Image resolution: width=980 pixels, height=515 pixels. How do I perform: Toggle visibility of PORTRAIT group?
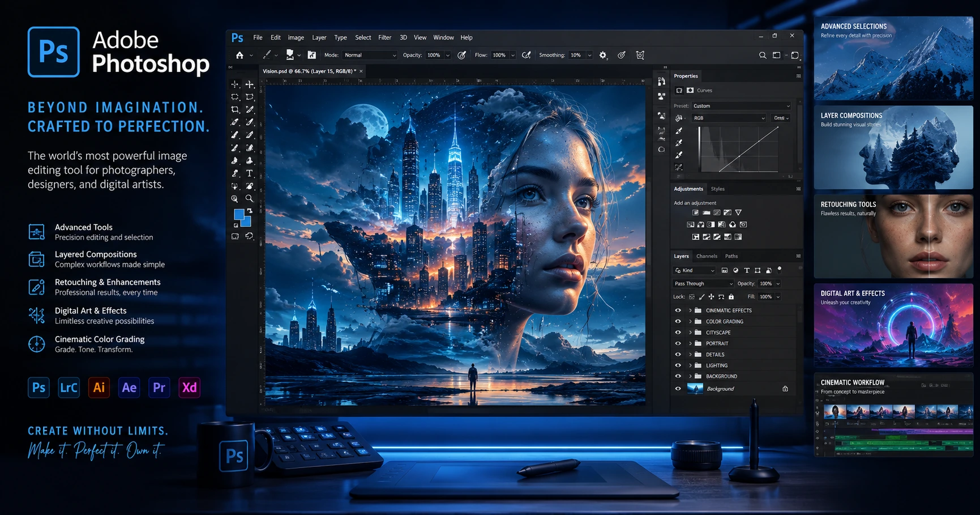click(x=678, y=343)
